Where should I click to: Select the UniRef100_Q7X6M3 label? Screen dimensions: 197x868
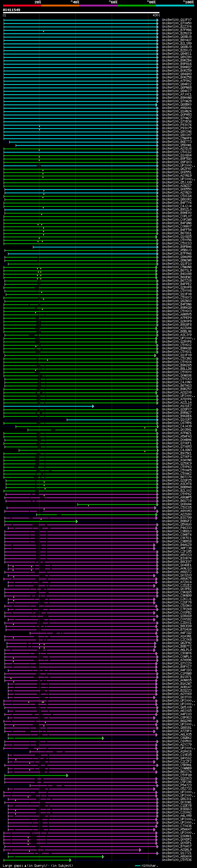[176, 447]
